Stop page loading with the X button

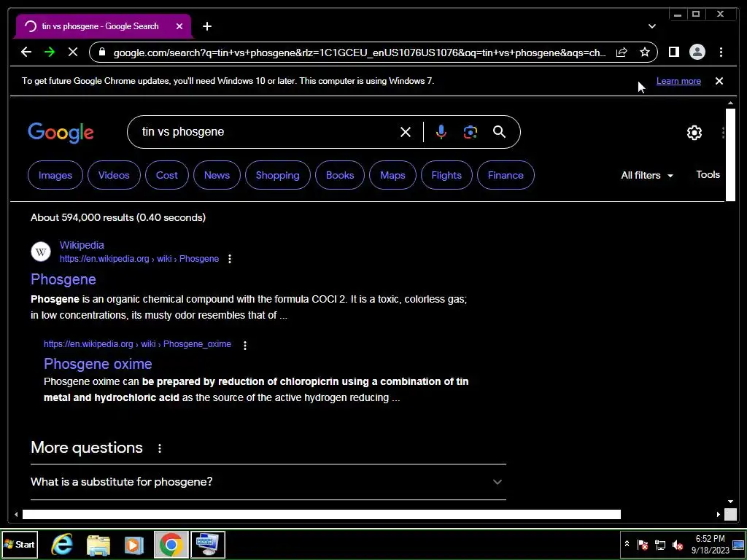(x=73, y=52)
